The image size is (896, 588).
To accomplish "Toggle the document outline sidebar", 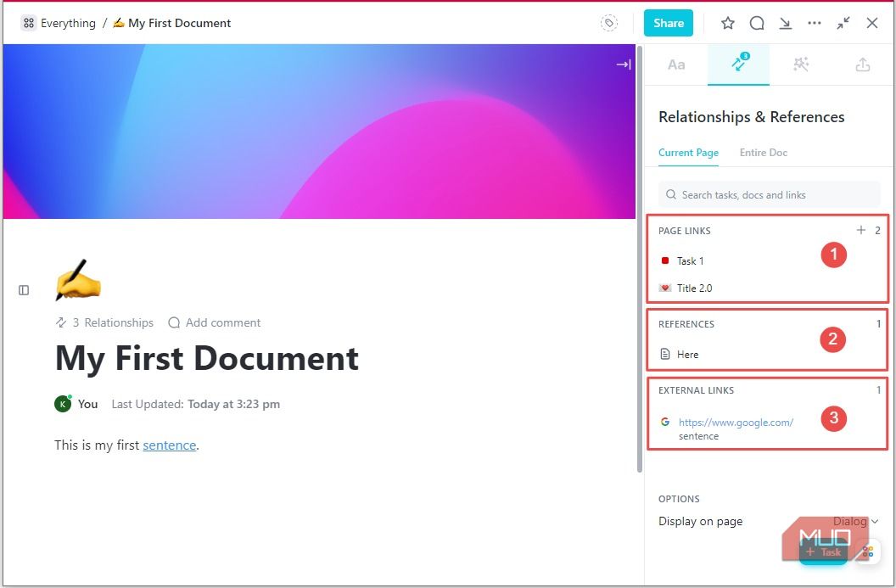I will point(24,289).
